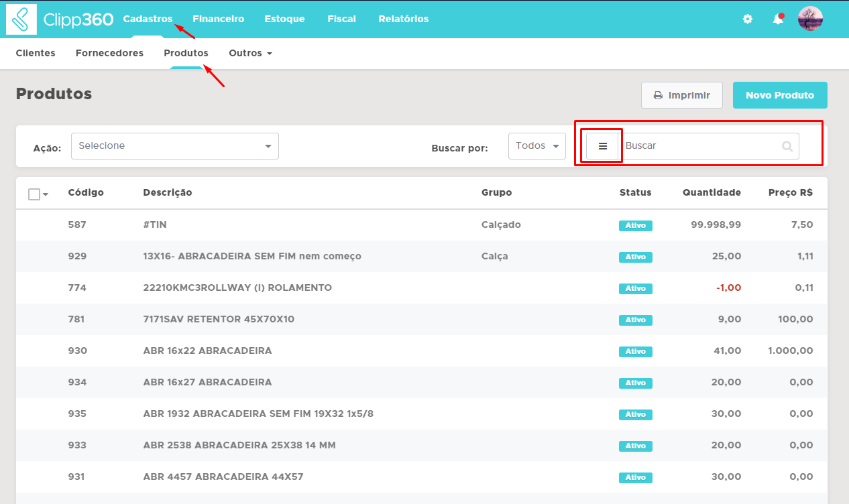Image resolution: width=849 pixels, height=504 pixels.
Task: Expand the Outros submenu
Action: click(x=250, y=53)
